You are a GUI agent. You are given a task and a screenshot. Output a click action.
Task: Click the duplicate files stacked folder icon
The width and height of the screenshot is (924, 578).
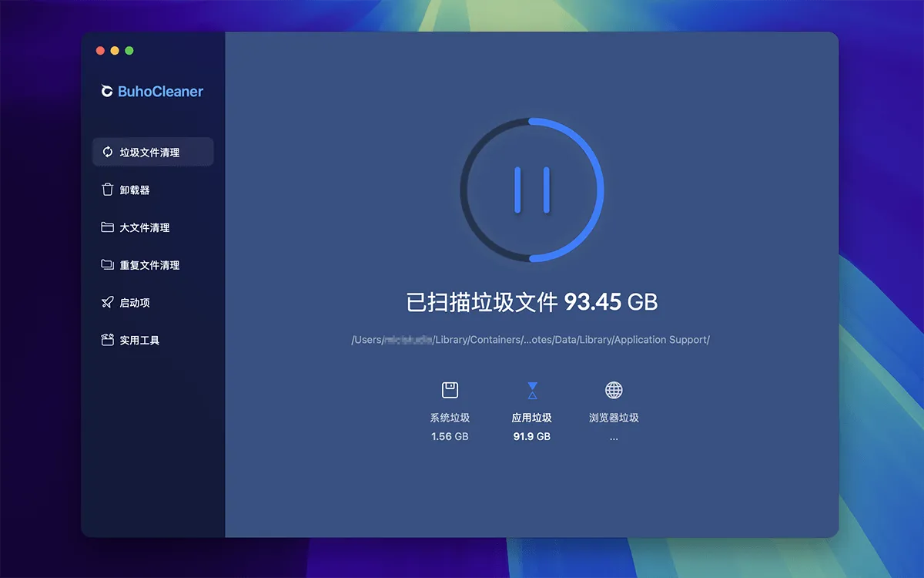point(108,265)
